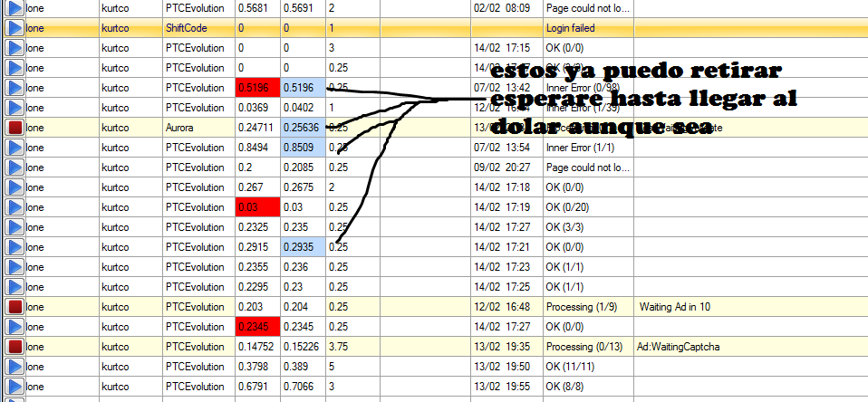868x402 pixels.
Task: Start the row with balance 0.3798
Action: coord(14,367)
